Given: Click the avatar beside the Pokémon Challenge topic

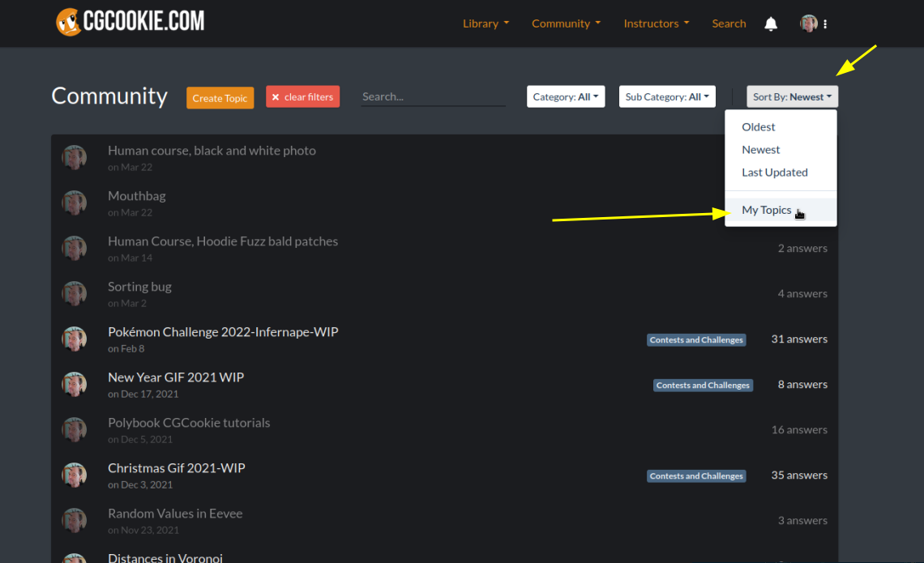Looking at the screenshot, I should [75, 339].
